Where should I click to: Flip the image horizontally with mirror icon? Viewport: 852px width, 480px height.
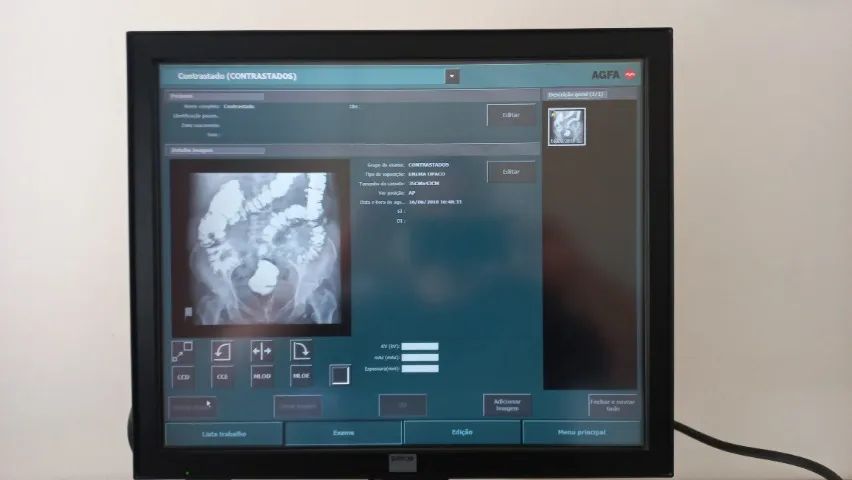[262, 352]
